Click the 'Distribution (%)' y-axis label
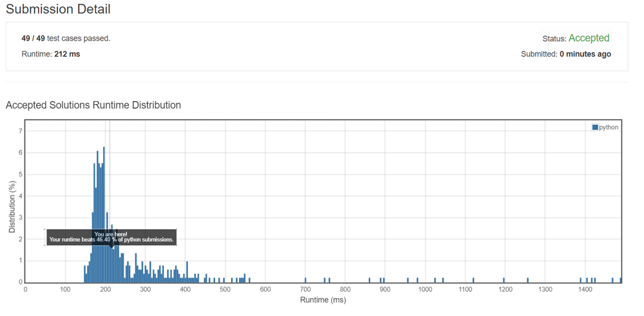The image size is (644, 316). (12, 207)
